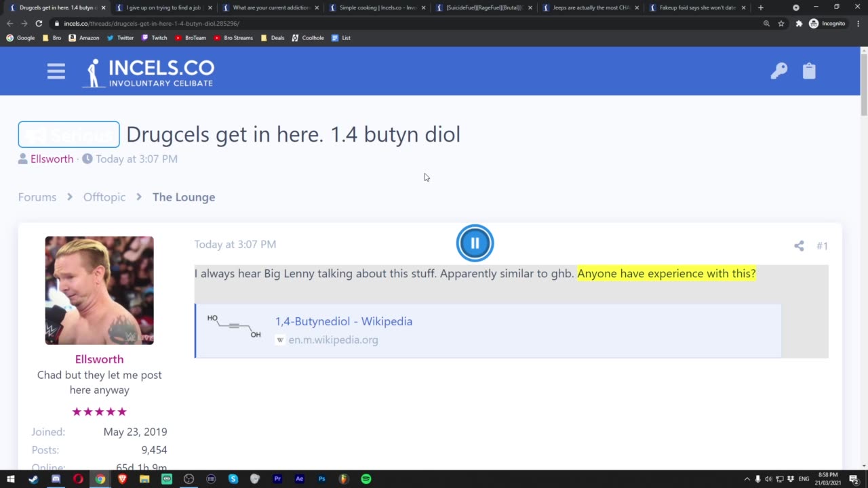Screen dimensions: 868x488
Task: Open the hamburger navigation menu
Action: (x=56, y=71)
